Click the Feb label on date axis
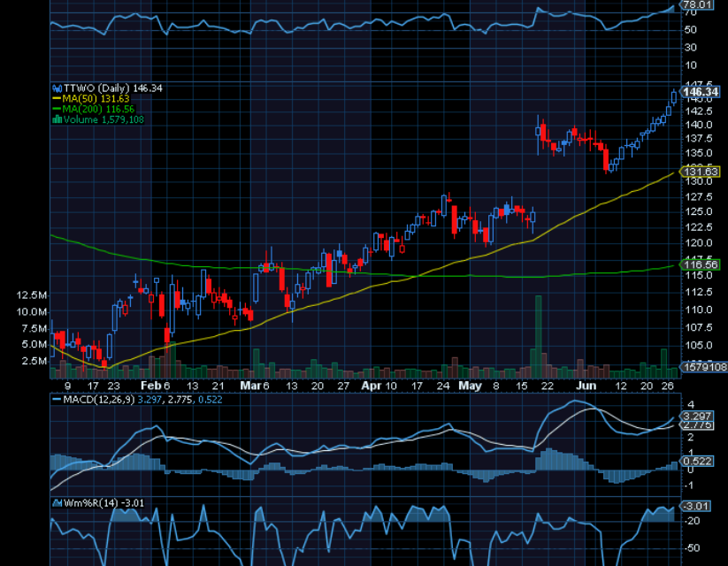 (150, 386)
